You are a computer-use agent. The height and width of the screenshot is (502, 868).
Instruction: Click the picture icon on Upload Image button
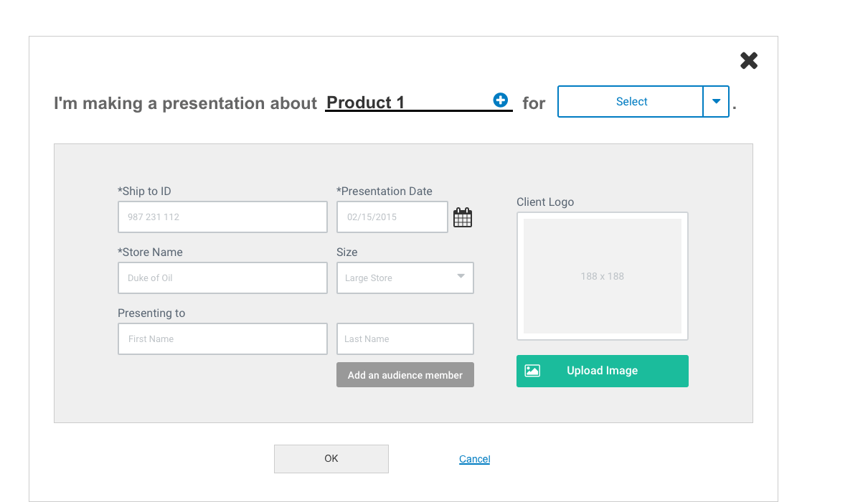point(532,371)
